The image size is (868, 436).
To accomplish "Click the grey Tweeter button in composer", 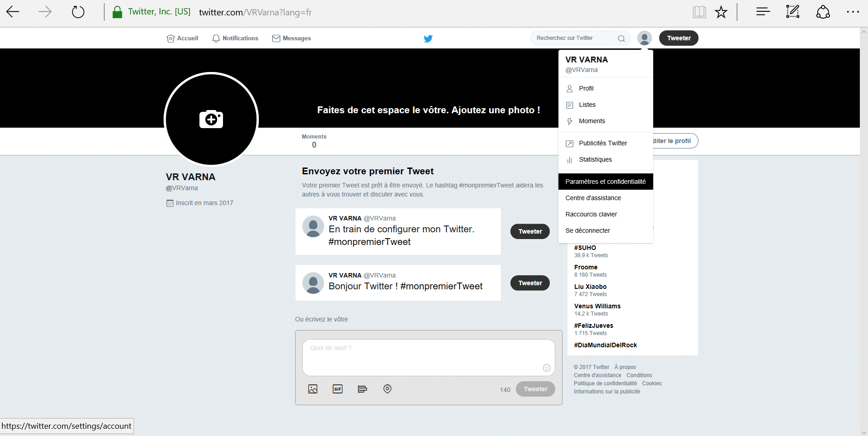I will 535,389.
